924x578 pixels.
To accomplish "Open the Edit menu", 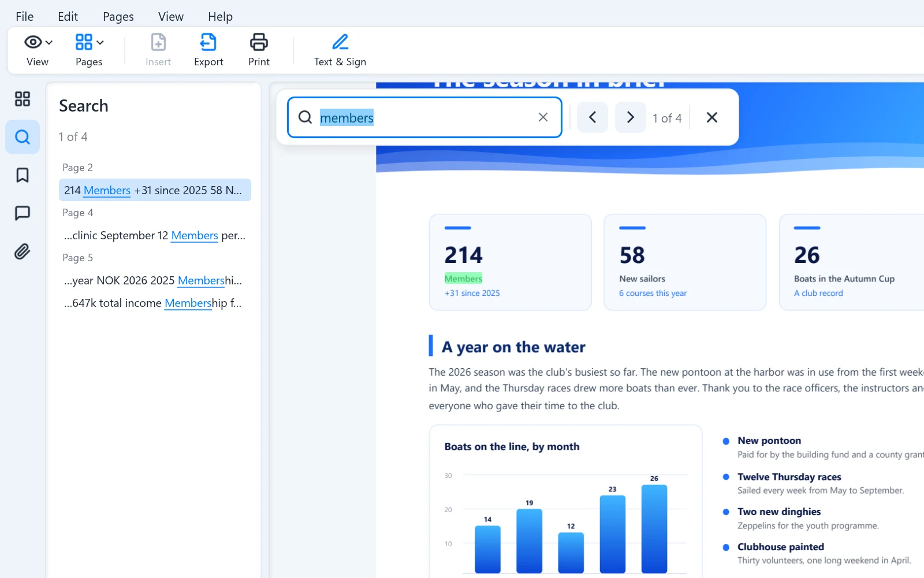I will 68,16.
